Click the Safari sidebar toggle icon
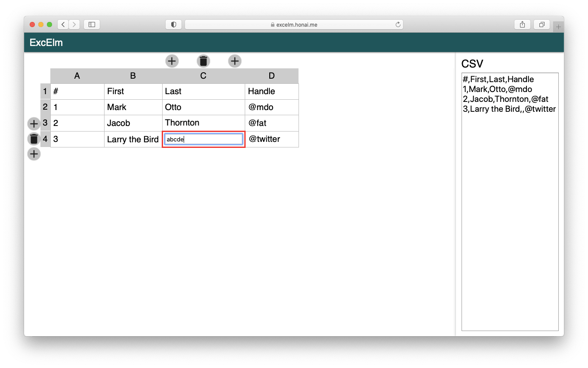Screen dimensions: 588x368 (92, 25)
